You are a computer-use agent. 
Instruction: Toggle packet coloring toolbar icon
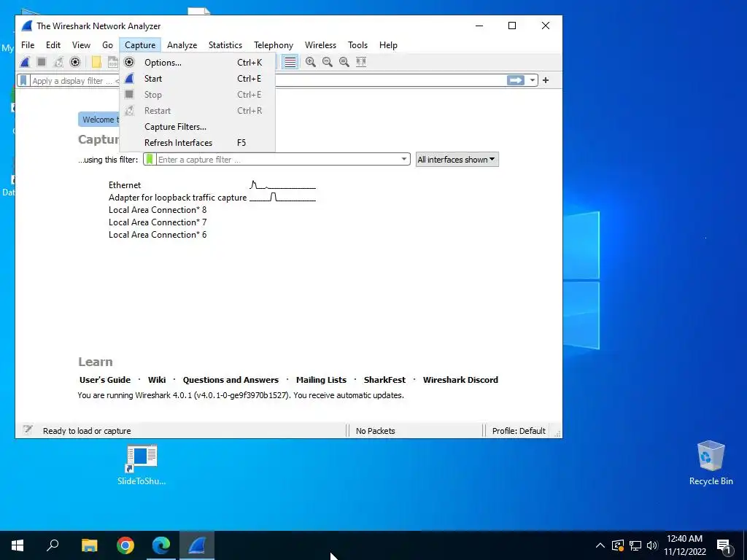[290, 62]
